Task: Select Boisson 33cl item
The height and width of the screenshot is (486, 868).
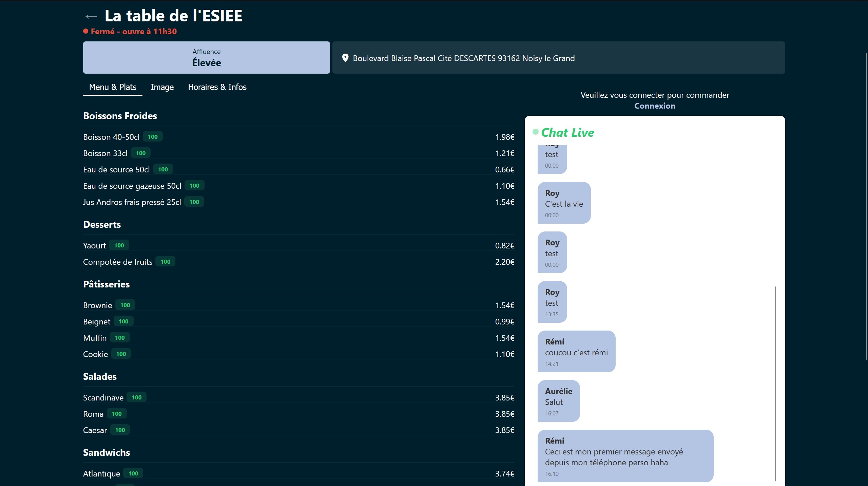Action: pyautogui.click(x=298, y=153)
